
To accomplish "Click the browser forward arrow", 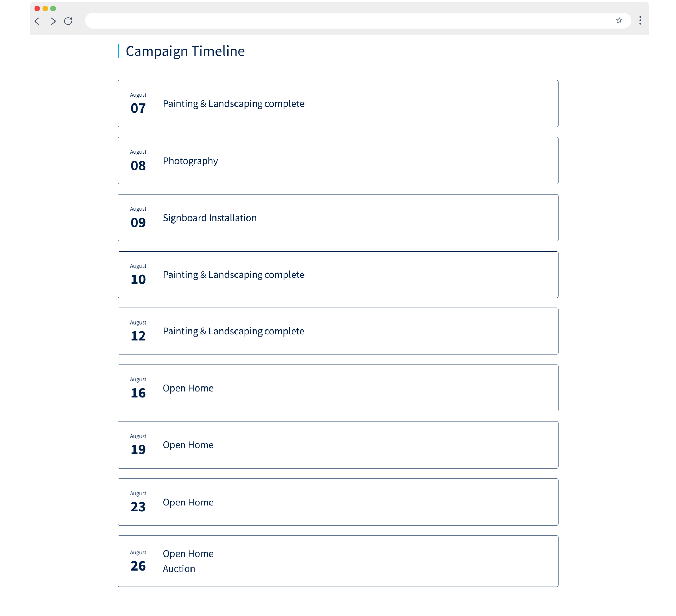I will (x=53, y=21).
